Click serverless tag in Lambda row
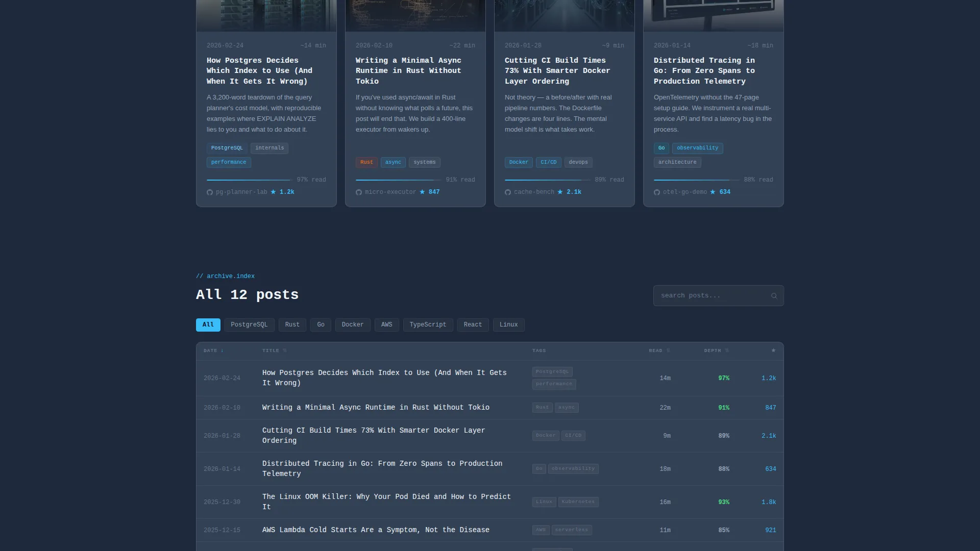The width and height of the screenshot is (980, 551). point(572,530)
